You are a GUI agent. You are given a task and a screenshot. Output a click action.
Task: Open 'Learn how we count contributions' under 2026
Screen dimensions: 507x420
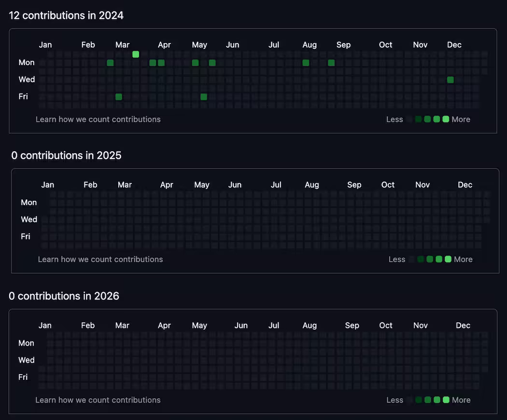click(x=98, y=400)
